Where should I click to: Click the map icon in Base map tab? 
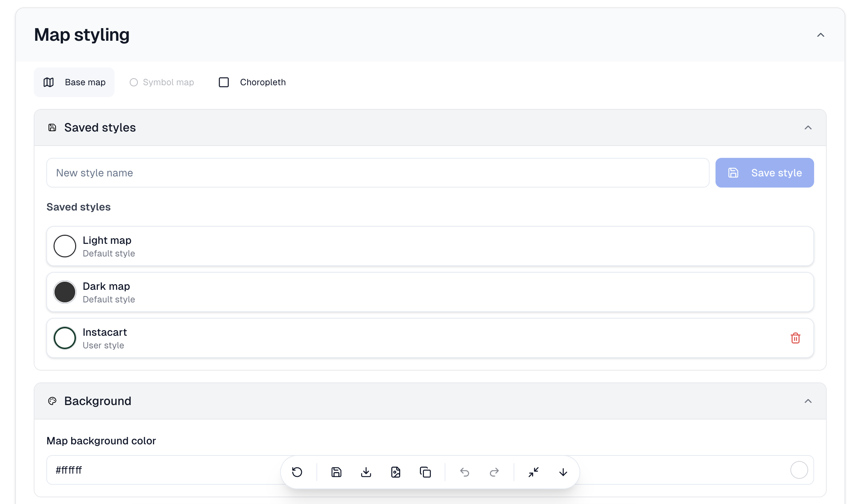click(49, 82)
